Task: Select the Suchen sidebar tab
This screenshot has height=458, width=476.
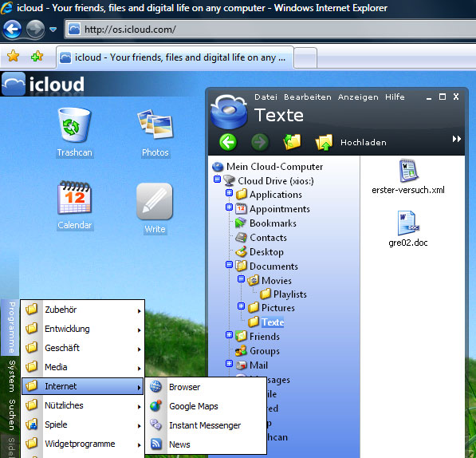Action: tap(10, 415)
